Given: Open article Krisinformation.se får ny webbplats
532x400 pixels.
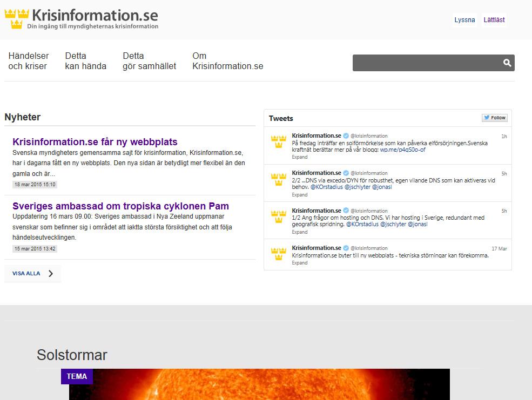Looking at the screenshot, I should (95, 141).
